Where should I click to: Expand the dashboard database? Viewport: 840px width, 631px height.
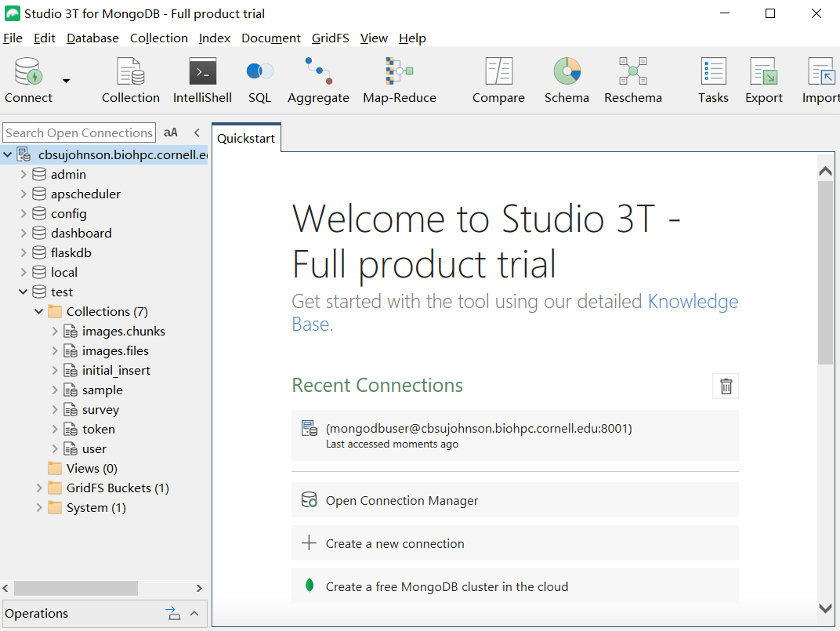23,234
